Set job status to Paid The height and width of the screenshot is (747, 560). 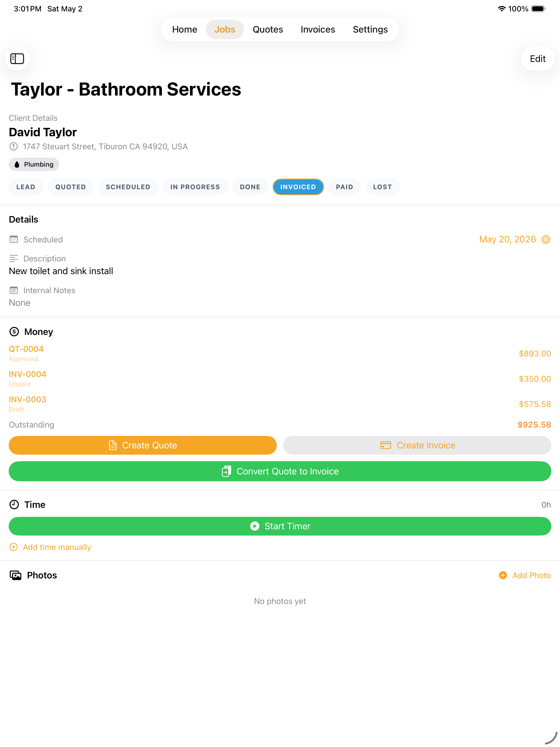tap(344, 187)
